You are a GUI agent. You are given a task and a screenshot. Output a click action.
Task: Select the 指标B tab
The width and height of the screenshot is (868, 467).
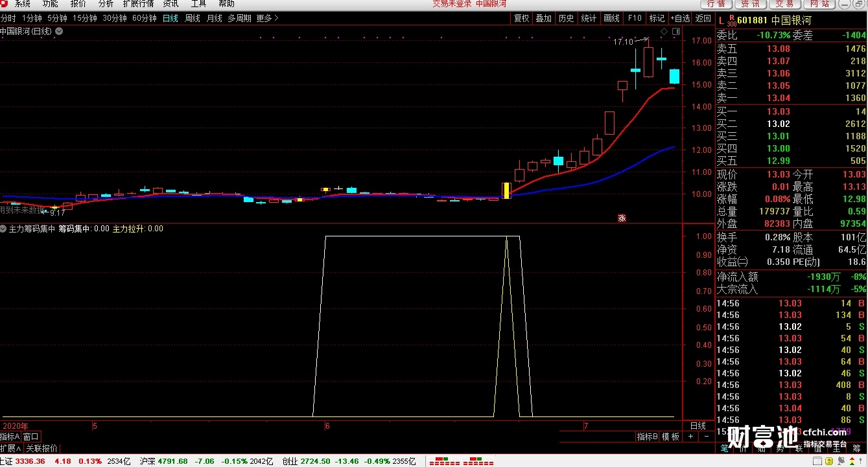pos(647,437)
